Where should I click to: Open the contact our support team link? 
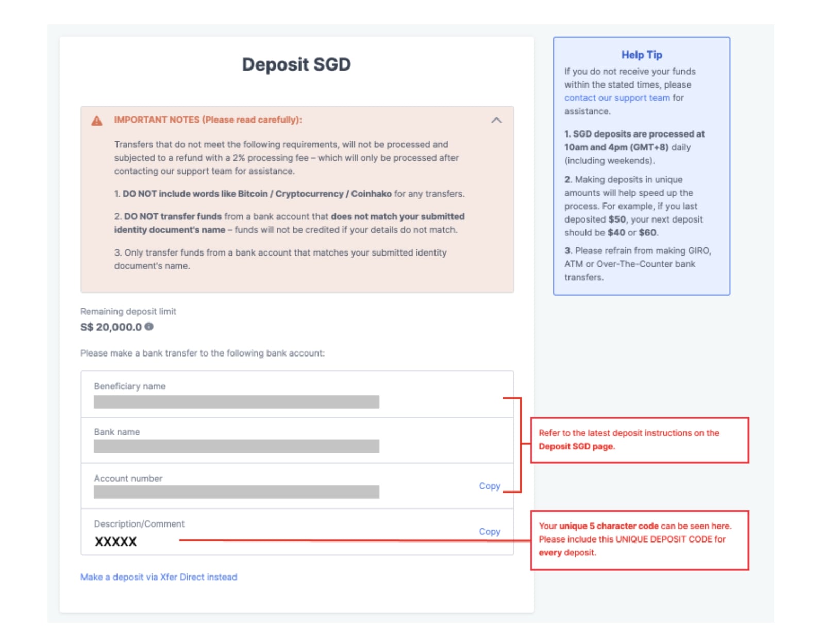617,98
